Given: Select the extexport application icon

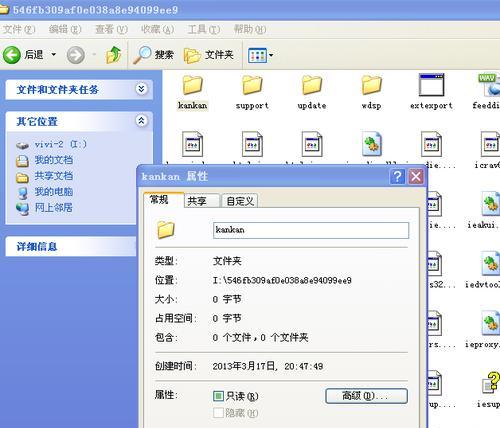Looking at the screenshot, I should (x=431, y=85).
